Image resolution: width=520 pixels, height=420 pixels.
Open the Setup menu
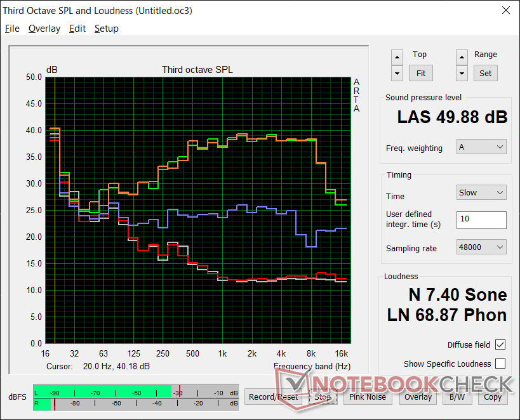[107, 29]
